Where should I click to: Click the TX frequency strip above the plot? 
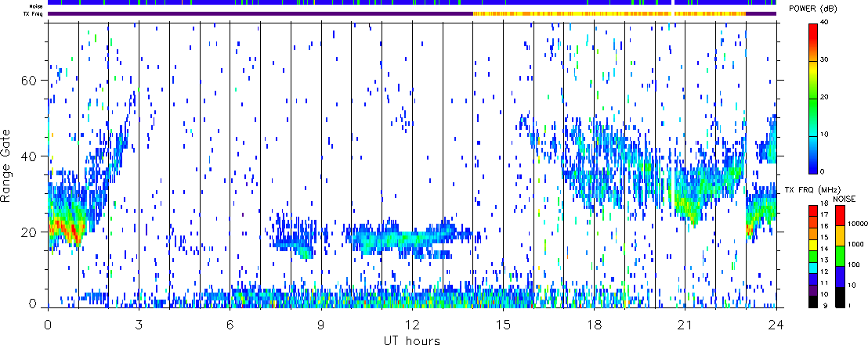coord(412,13)
